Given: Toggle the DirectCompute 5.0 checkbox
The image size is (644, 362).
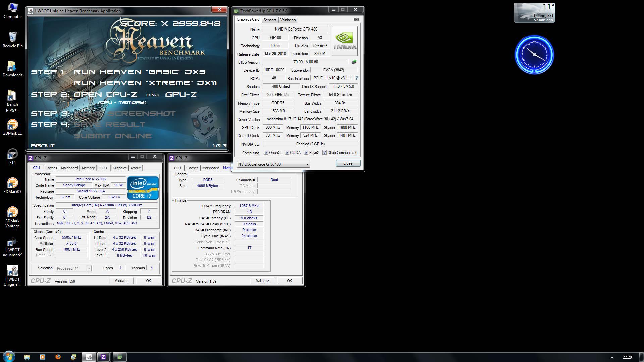Looking at the screenshot, I should point(324,153).
